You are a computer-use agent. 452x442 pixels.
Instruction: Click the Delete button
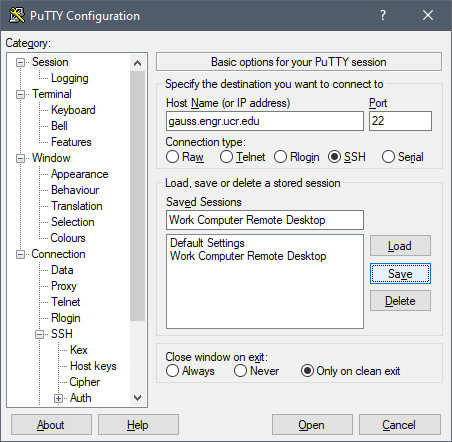pyautogui.click(x=400, y=301)
